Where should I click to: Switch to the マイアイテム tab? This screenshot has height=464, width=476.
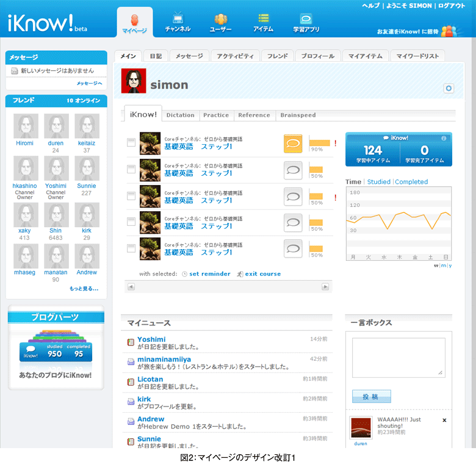[x=365, y=56]
